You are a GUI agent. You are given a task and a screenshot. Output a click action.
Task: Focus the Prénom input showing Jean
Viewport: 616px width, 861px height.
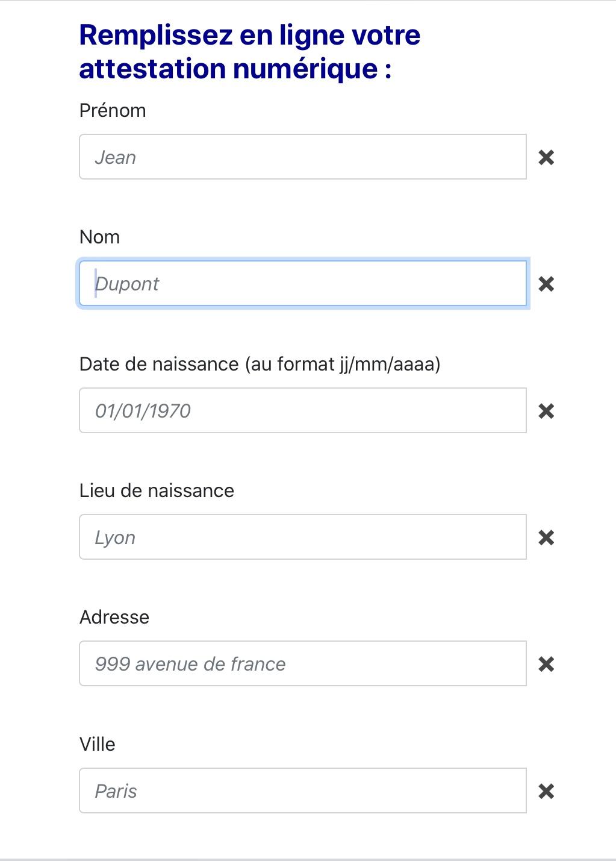[302, 157]
